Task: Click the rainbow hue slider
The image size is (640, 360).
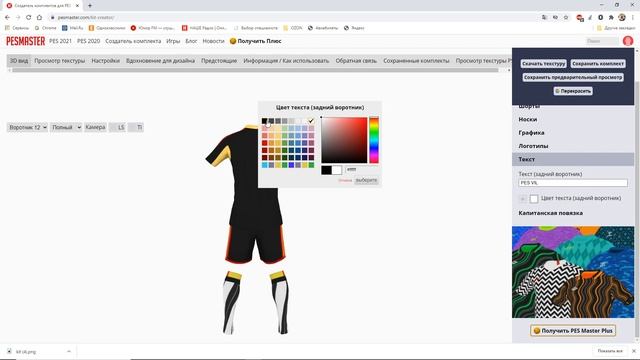Action: point(374,140)
